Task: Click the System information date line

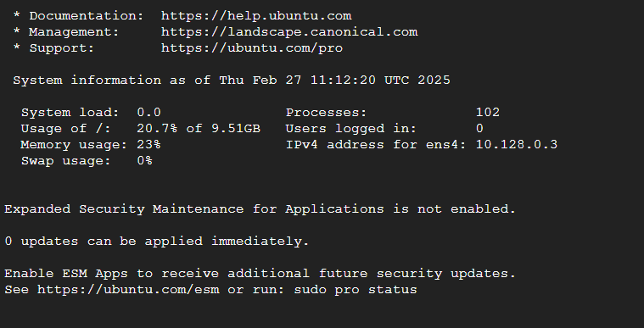Action: 232,80
